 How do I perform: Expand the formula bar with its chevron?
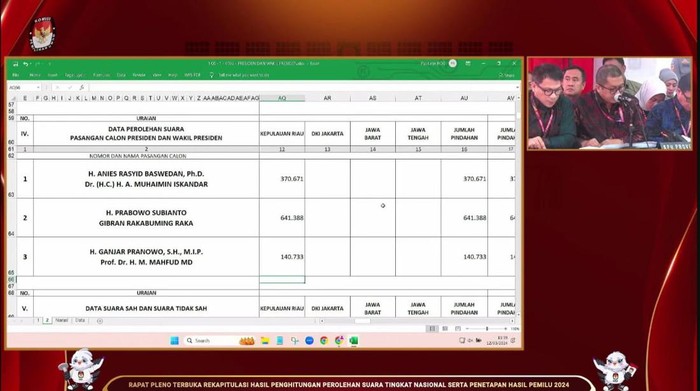(517, 87)
